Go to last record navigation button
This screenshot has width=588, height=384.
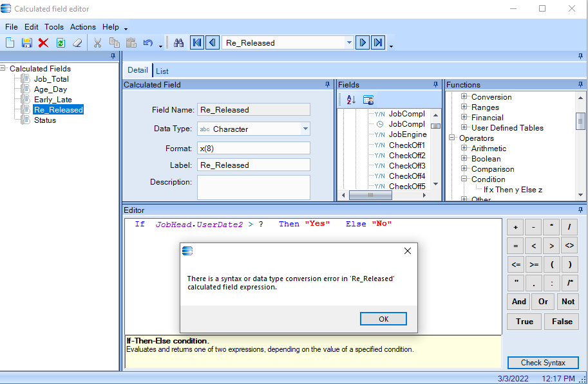point(378,42)
